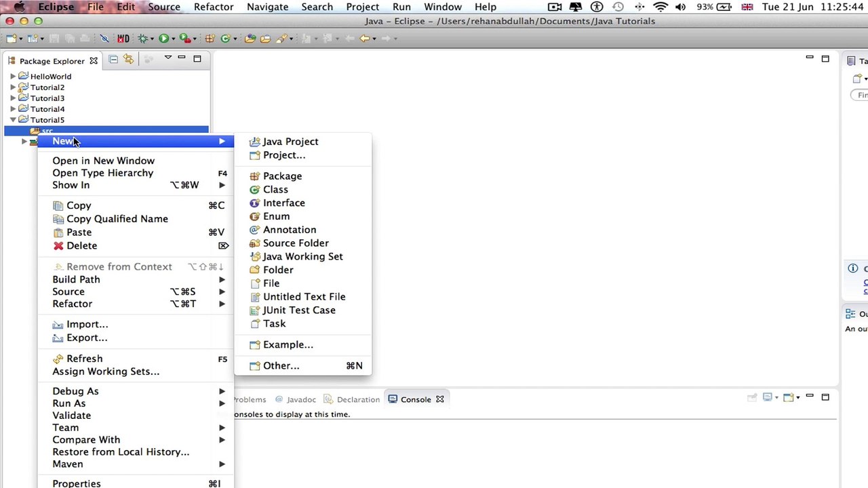Select Annotation in the New submenu
868x488 pixels.
coord(302,230)
